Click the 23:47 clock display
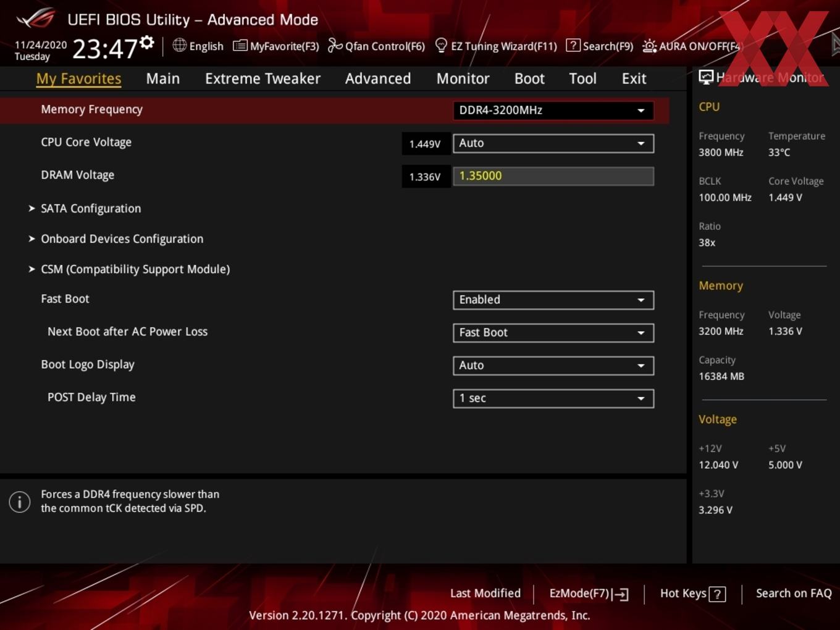The height and width of the screenshot is (630, 840). [104, 48]
